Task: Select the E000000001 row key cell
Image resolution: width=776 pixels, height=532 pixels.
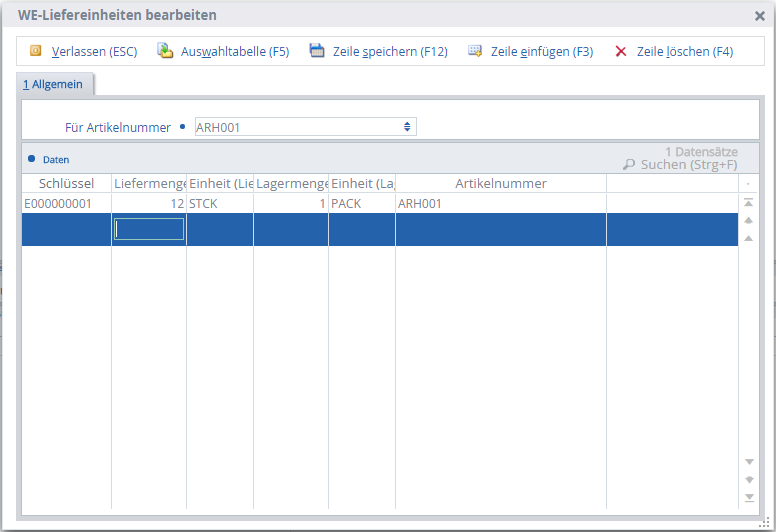Action: (x=58, y=203)
